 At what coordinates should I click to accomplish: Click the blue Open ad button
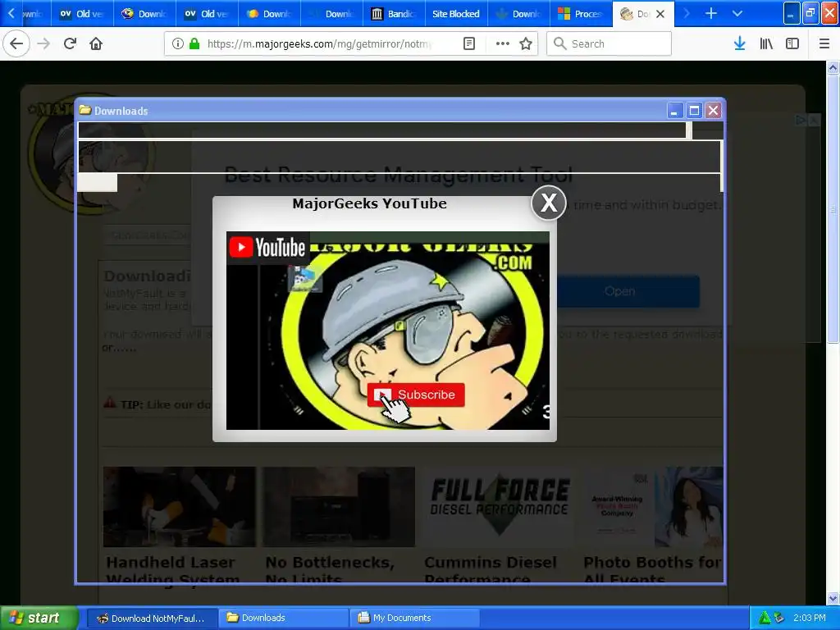[x=628, y=291]
